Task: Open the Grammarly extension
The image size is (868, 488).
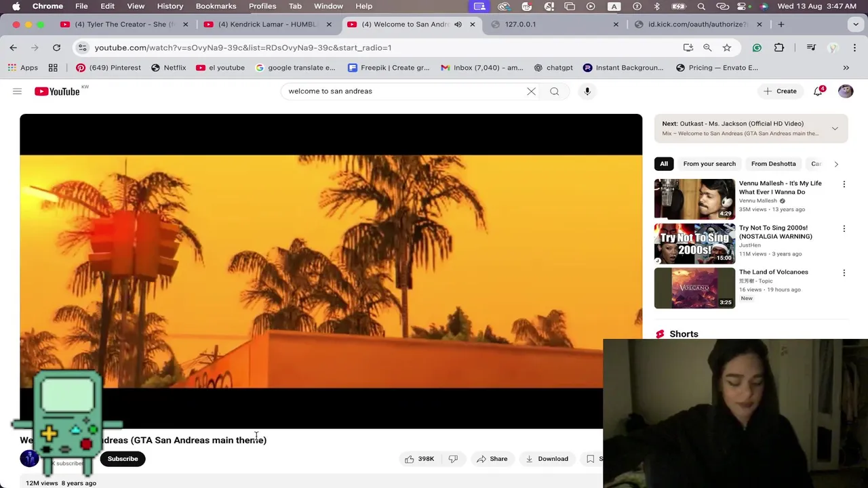Action: [x=757, y=47]
